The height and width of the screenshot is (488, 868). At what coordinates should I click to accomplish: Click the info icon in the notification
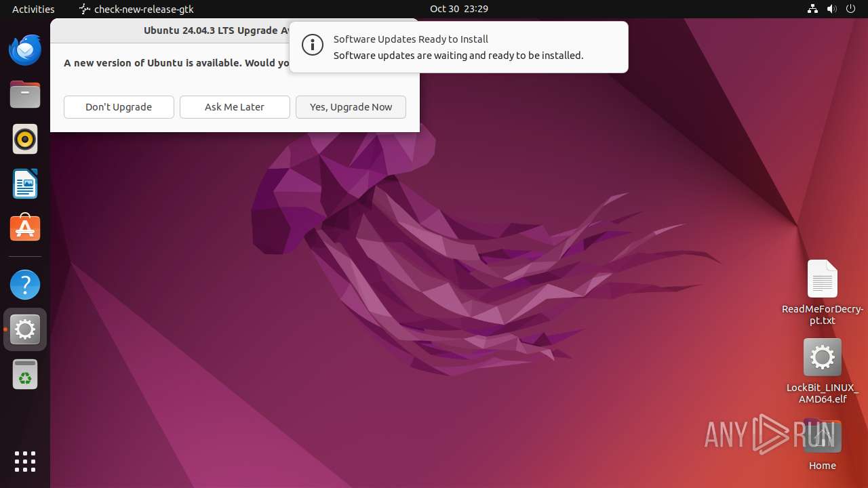point(313,46)
